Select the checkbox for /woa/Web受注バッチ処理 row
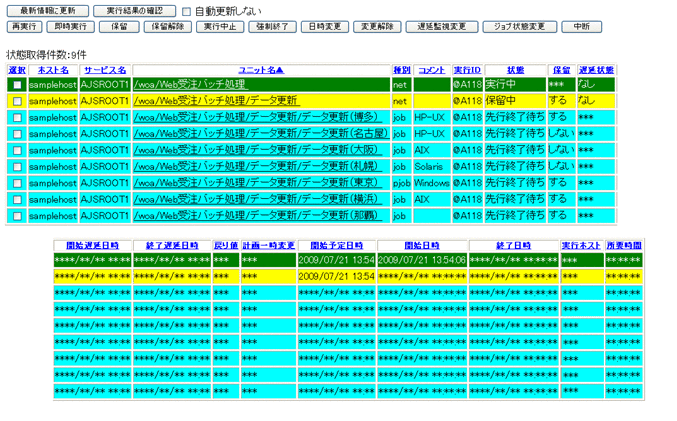The height and width of the screenshot is (421, 677). (17, 86)
